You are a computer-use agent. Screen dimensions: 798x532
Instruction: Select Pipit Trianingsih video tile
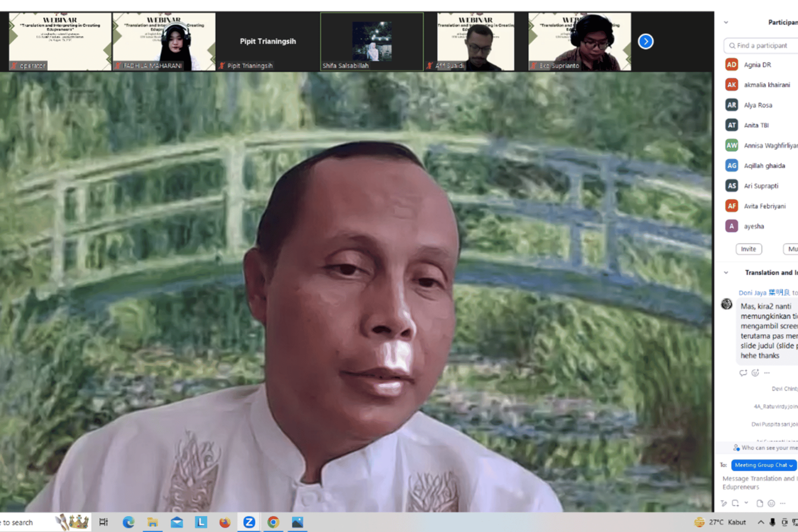tap(268, 42)
